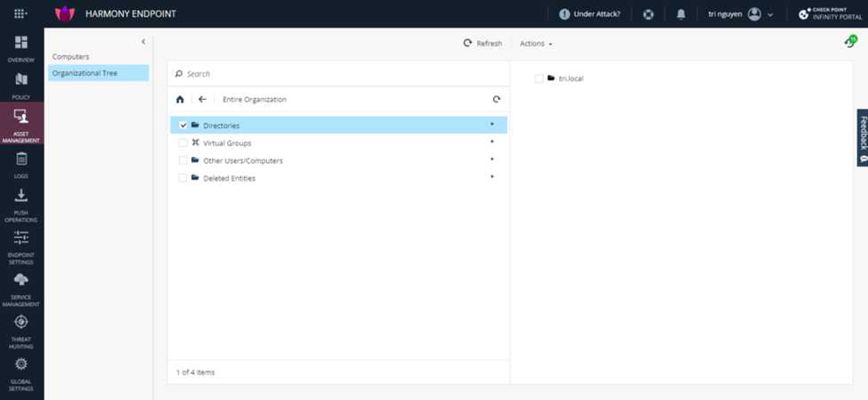The height and width of the screenshot is (400, 868).
Task: Open the app grid launcher menu
Action: [x=20, y=14]
